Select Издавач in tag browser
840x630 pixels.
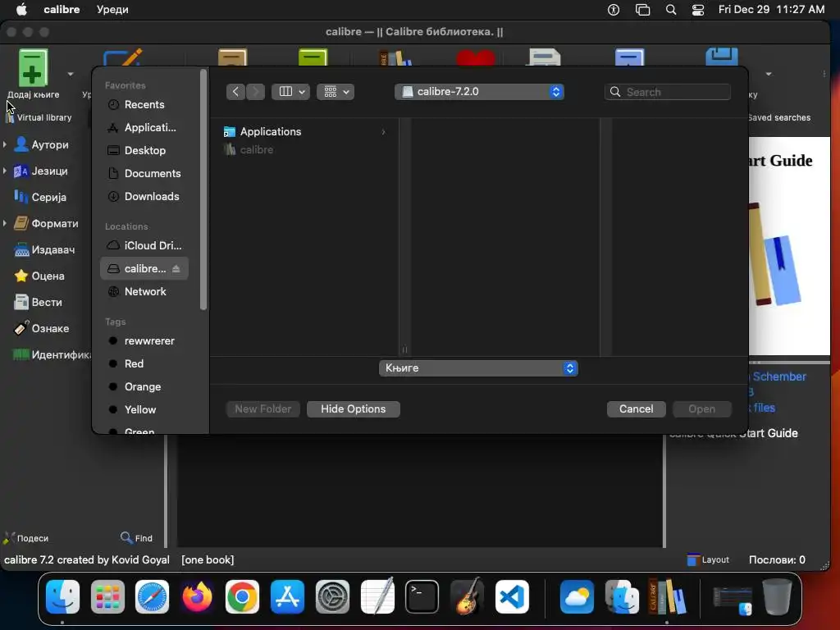44,249
